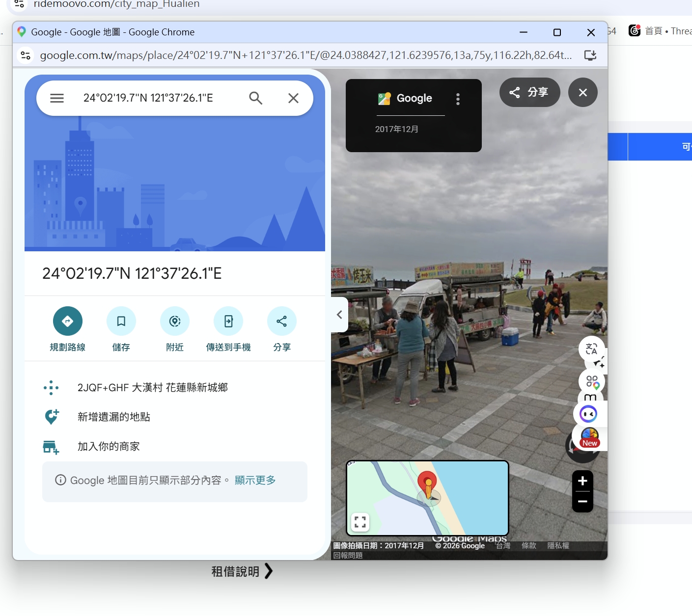Screen dimensions: 692x616
Task: Open Street View three-dot options menu
Action: 458,99
